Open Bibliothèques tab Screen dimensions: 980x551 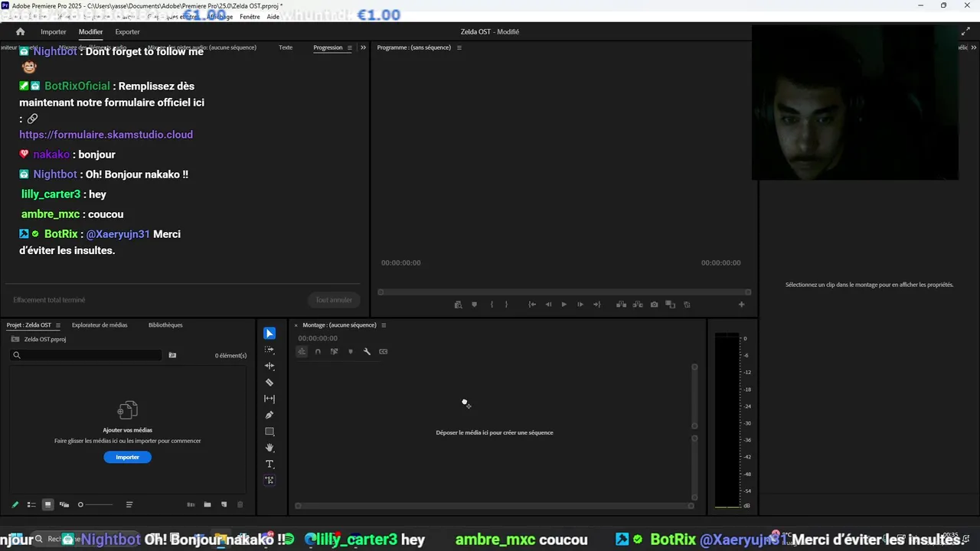165,325
